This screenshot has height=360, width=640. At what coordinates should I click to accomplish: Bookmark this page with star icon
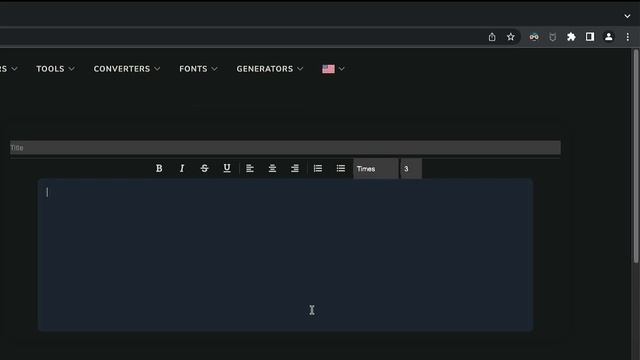511,37
